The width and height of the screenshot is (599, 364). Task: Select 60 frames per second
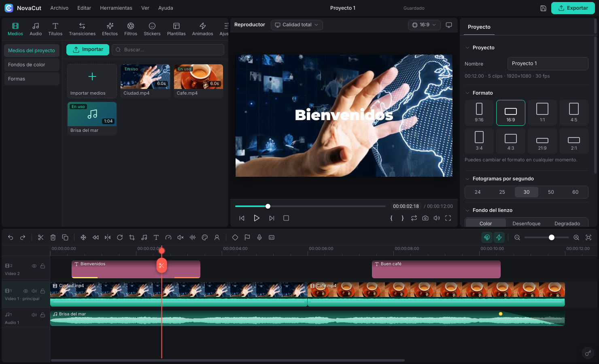pyautogui.click(x=575, y=192)
